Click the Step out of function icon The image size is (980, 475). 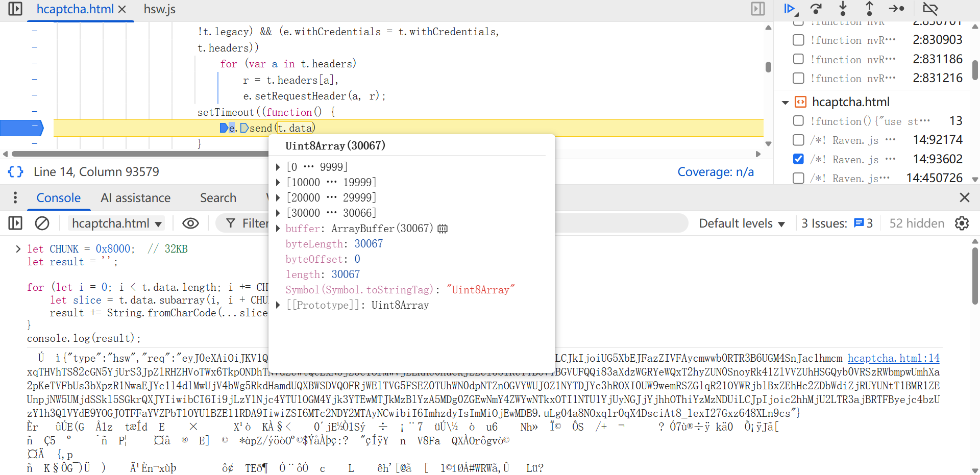point(869,9)
